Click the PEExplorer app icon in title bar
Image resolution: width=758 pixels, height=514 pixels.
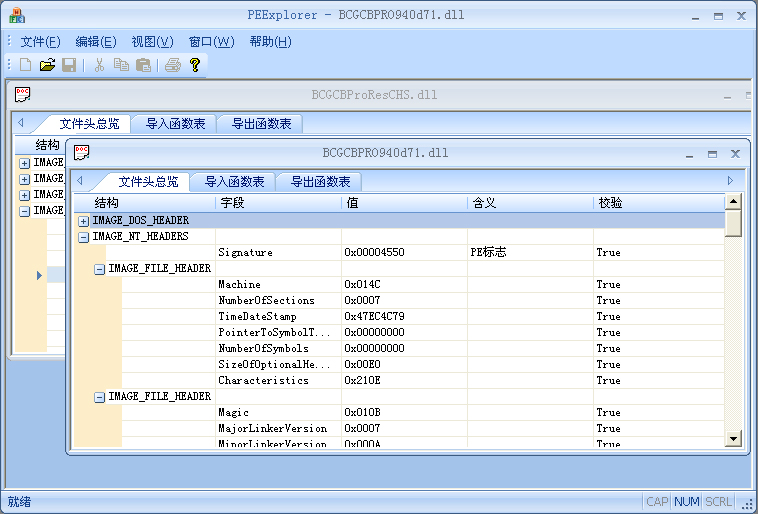coord(17,15)
